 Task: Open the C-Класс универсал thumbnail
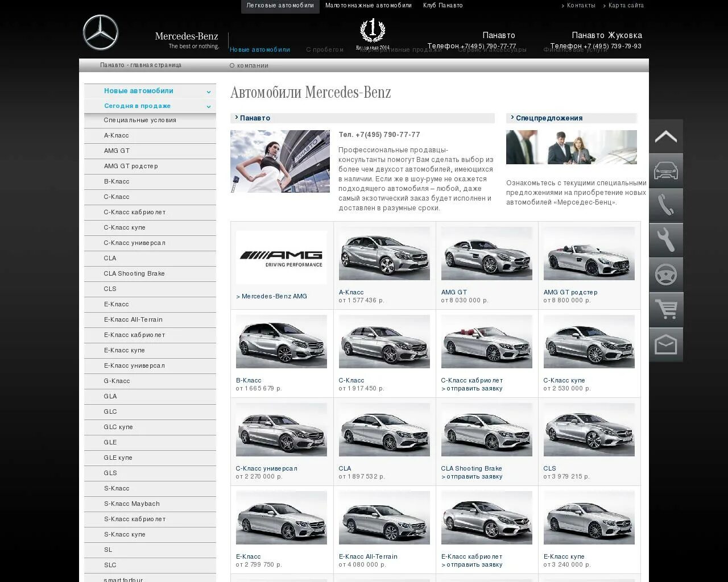pos(282,430)
